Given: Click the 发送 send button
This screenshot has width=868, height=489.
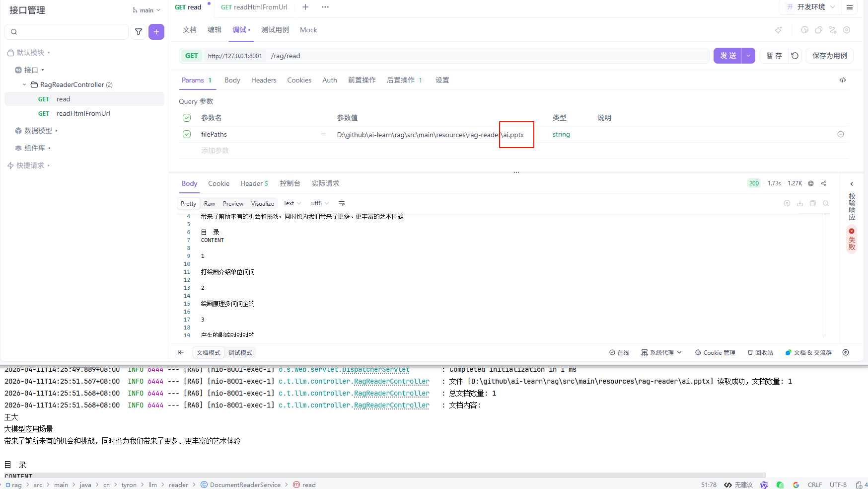Looking at the screenshot, I should [728, 56].
